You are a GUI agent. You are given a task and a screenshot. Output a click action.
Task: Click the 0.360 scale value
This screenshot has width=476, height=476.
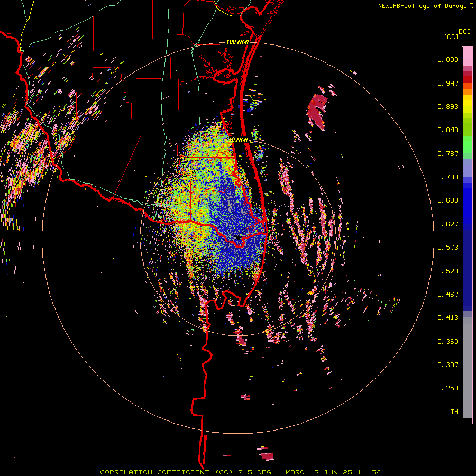448,342
